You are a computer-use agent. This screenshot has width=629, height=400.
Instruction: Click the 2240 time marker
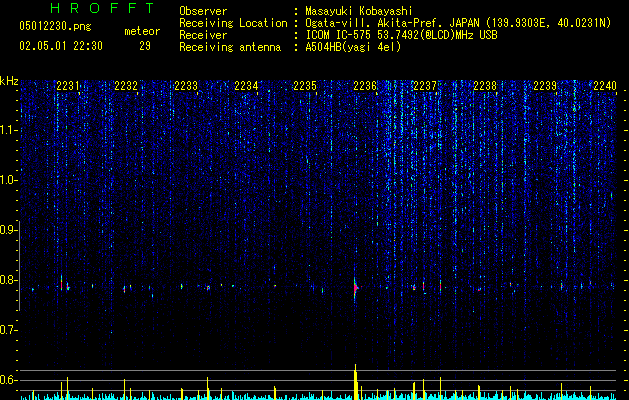tap(605, 86)
